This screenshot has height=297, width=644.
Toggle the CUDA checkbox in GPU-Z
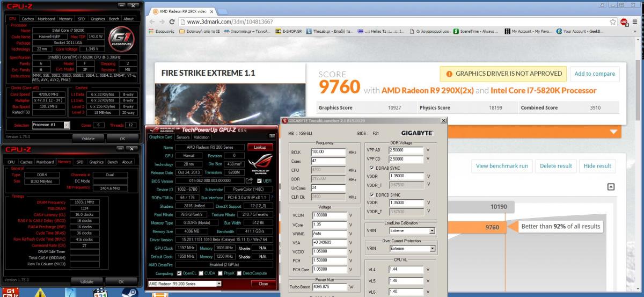202,273
